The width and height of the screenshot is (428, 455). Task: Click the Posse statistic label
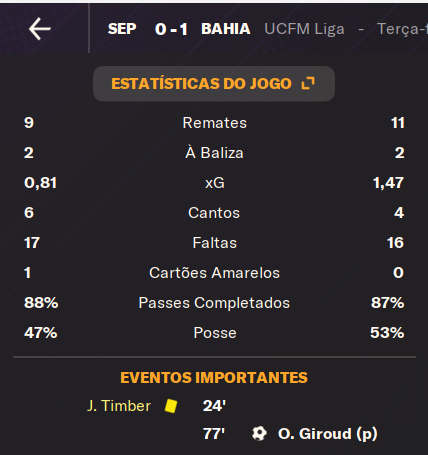[x=215, y=333]
